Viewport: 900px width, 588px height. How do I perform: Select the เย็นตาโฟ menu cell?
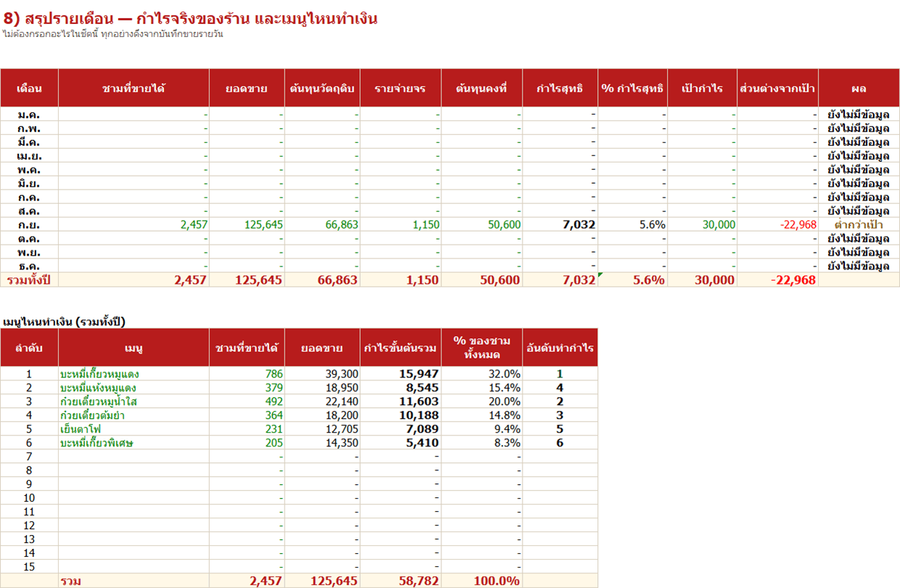(134, 429)
